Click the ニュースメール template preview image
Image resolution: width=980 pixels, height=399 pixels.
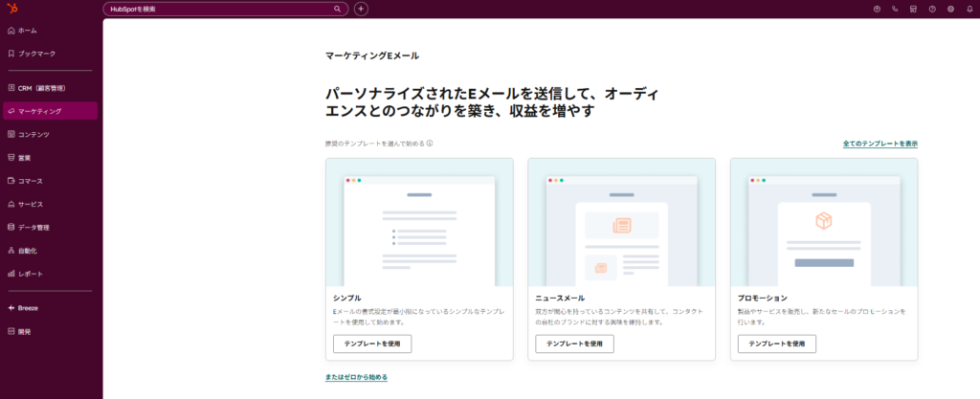tap(621, 222)
